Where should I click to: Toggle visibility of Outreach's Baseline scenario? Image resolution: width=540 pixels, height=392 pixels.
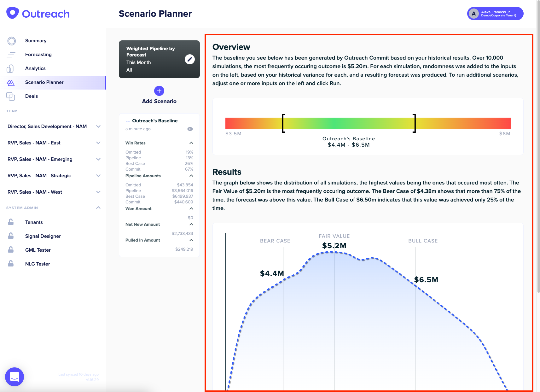pos(190,129)
